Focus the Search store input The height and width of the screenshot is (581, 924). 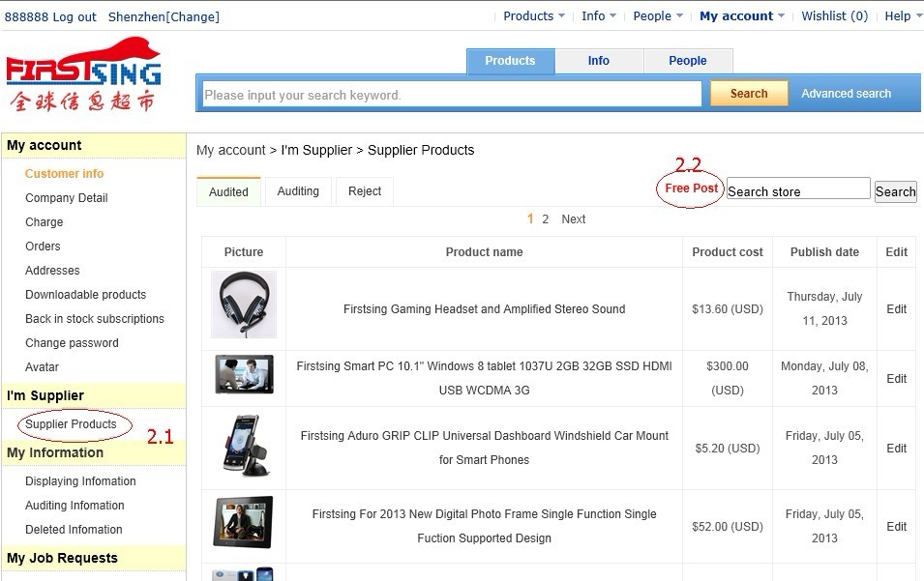pyautogui.click(x=798, y=189)
